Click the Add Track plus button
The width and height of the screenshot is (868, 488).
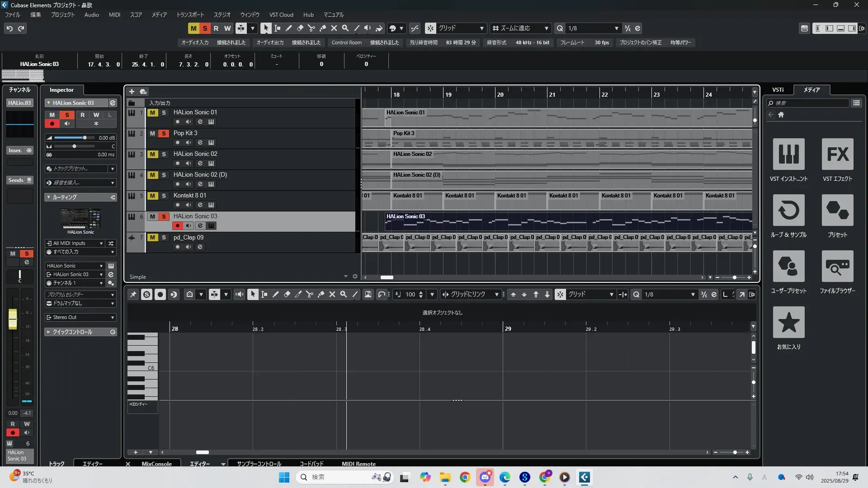pos(132,91)
